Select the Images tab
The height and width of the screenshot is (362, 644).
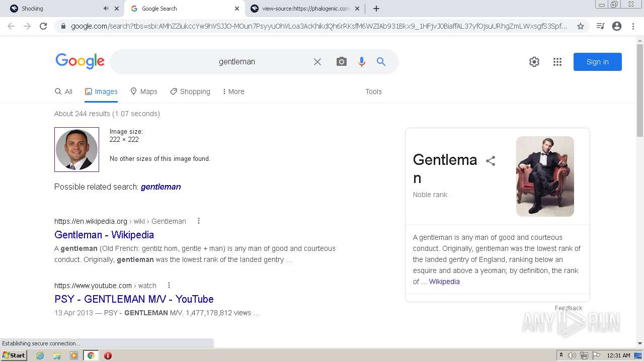point(101,92)
